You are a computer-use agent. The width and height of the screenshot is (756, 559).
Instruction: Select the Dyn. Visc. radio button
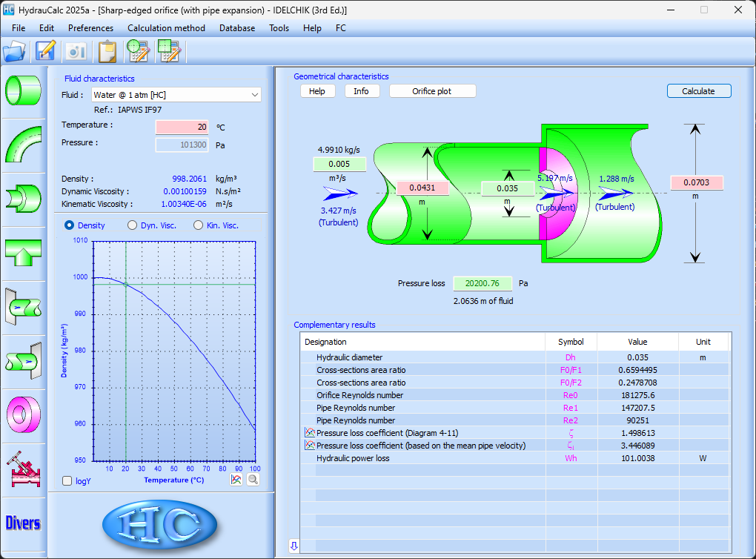point(133,225)
